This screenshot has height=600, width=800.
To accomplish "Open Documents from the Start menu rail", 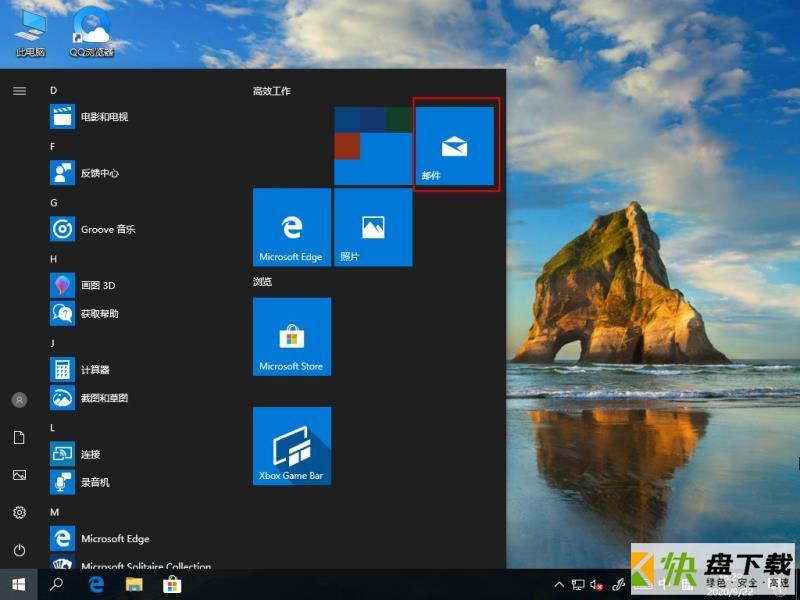I will point(19,437).
